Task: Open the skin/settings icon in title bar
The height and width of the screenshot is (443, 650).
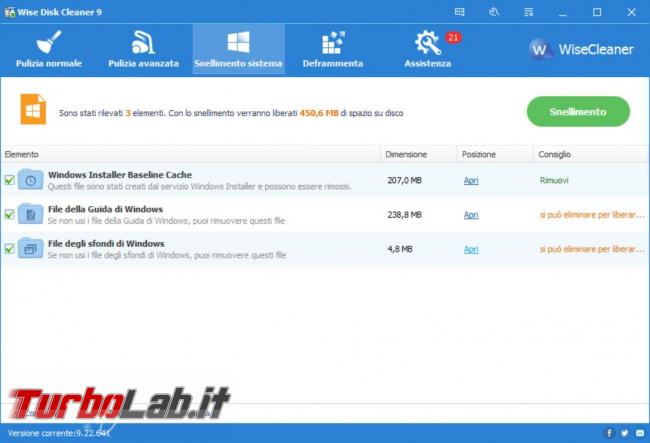Action: click(x=494, y=12)
